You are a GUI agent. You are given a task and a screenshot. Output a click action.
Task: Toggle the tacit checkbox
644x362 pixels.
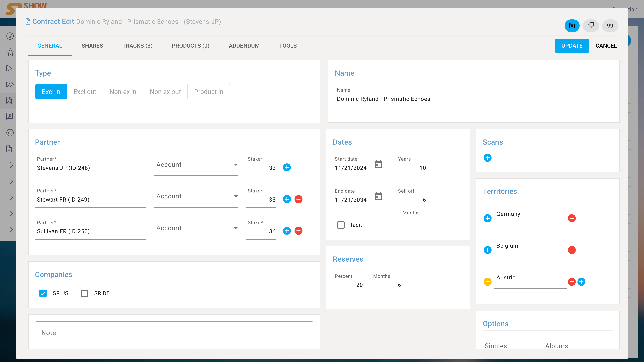tap(341, 225)
